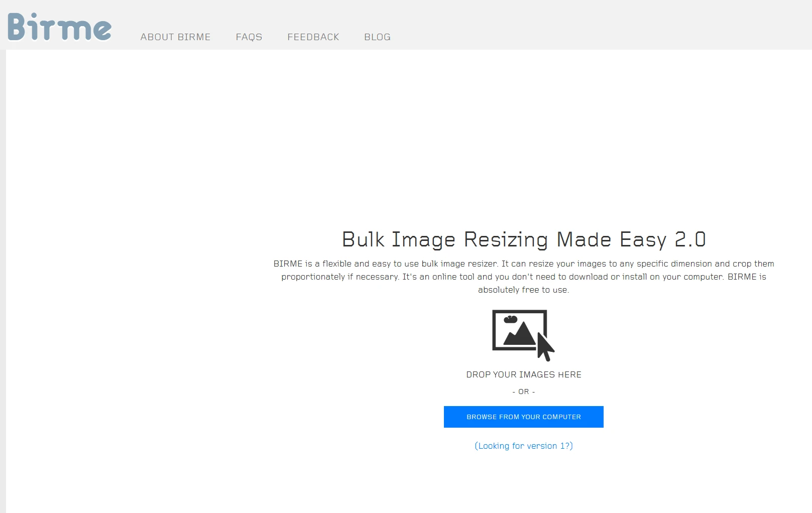Click the Birme logo
The height and width of the screenshot is (513, 812).
[x=59, y=27]
